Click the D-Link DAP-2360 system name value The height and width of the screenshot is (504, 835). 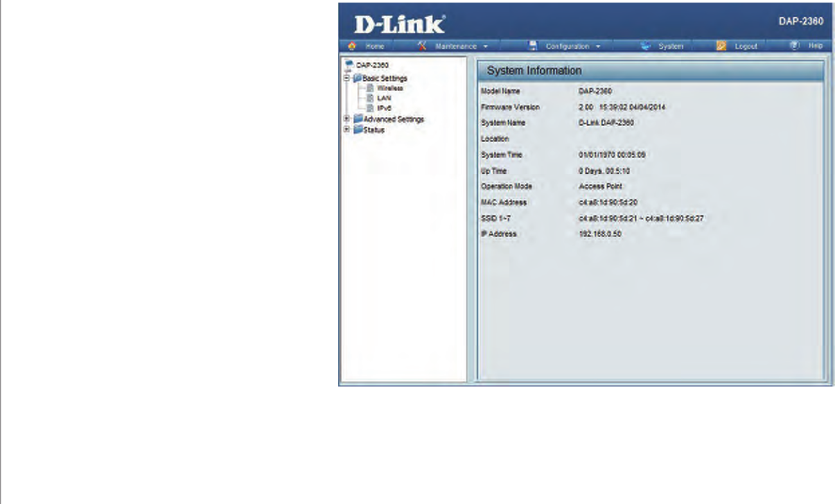click(x=606, y=123)
